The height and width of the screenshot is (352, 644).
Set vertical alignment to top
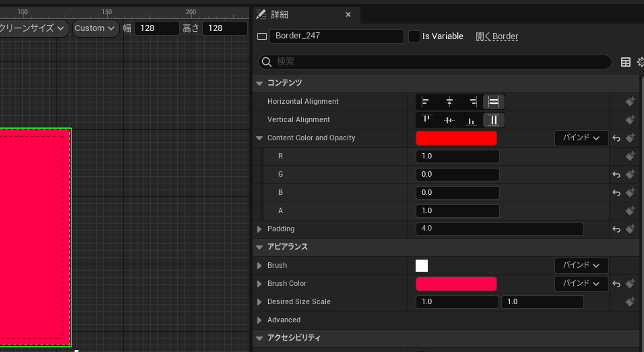(426, 119)
